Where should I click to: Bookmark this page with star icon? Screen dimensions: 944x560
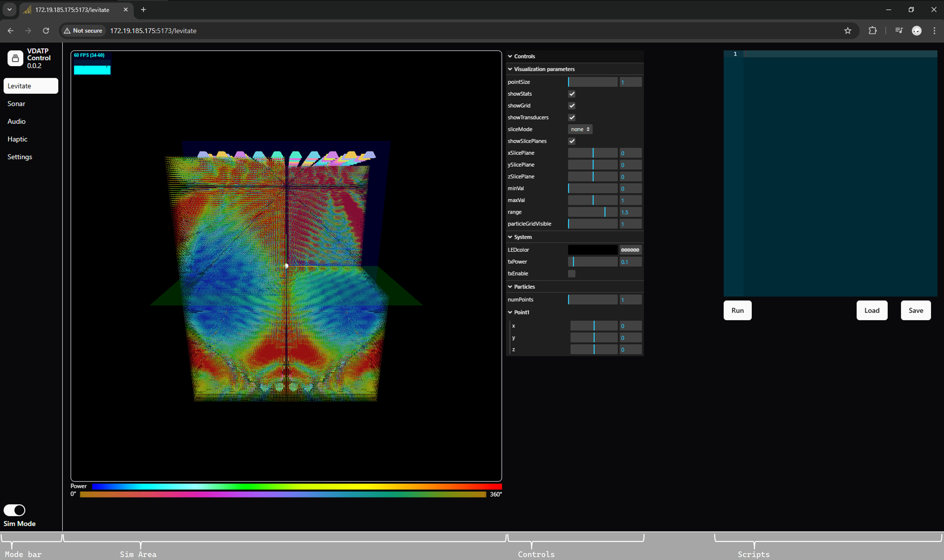(847, 31)
